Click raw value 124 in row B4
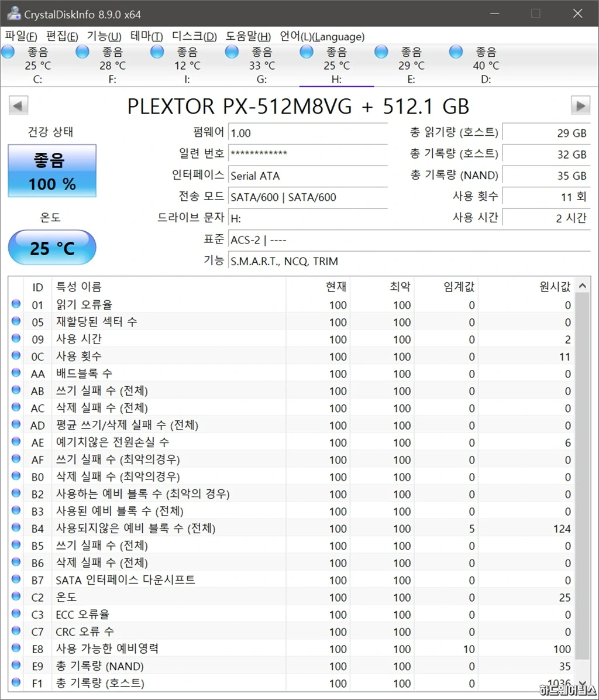Screen dimensions: 599x700 click(x=562, y=529)
